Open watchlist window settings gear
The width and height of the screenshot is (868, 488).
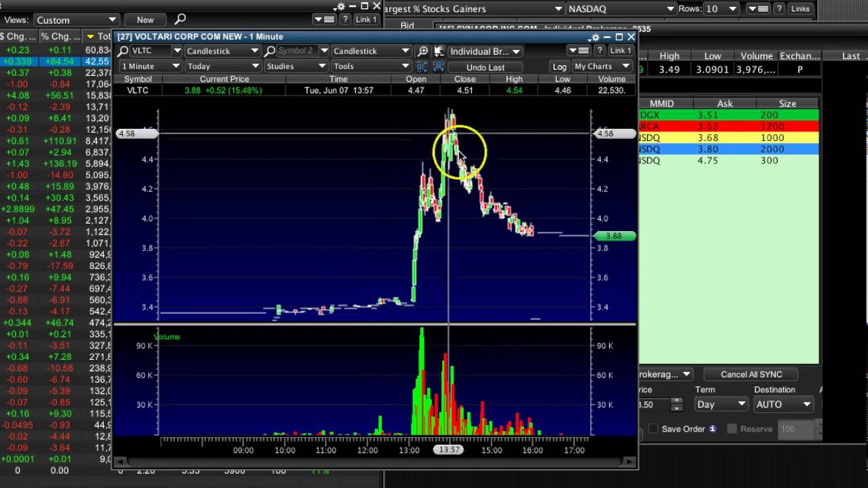pos(340,5)
